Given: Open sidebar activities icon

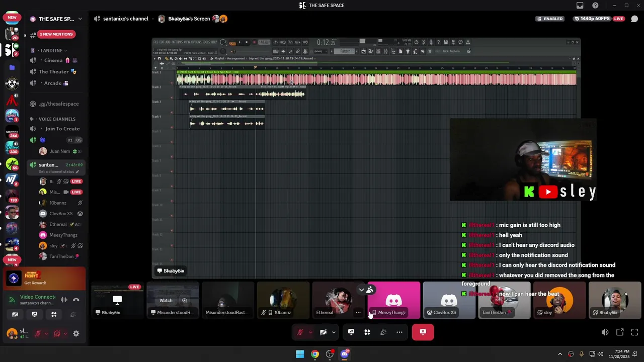Looking at the screenshot, I should click(x=54, y=314).
